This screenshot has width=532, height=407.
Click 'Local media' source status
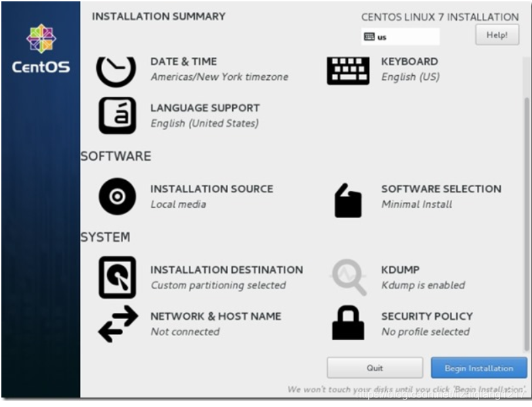178,204
